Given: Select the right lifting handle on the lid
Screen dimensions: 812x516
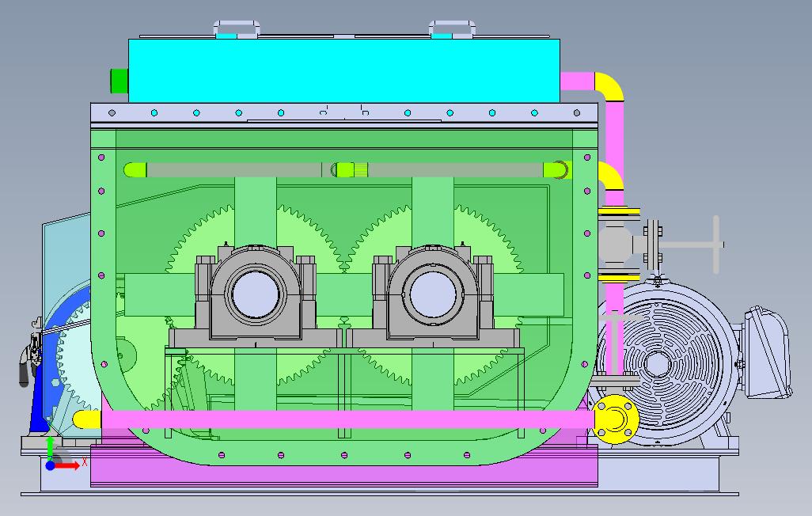Looking at the screenshot, I should point(452,28).
